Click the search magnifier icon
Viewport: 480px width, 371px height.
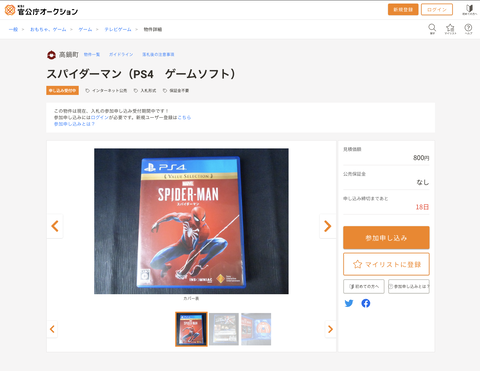point(432,29)
